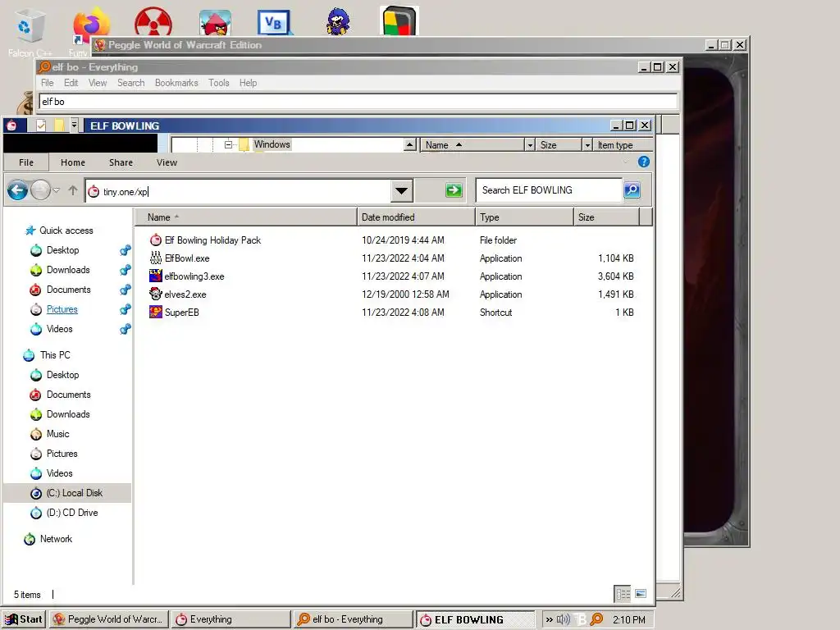Viewport: 840px width, 630px height.
Task: Open Explorer Help question mark
Action: point(644,162)
